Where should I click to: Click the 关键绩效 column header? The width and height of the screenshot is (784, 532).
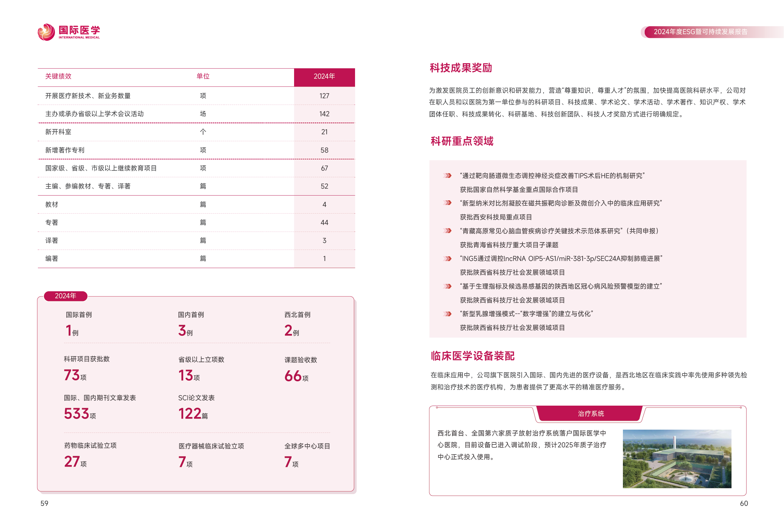[58, 76]
